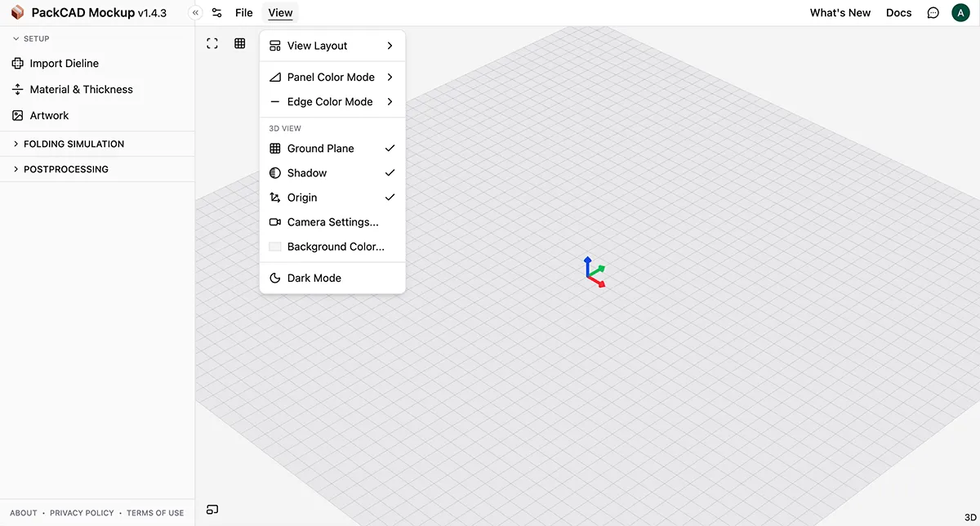Click the Camera Settings camera icon
Viewport: 980px width, 526px height.
pyautogui.click(x=275, y=222)
